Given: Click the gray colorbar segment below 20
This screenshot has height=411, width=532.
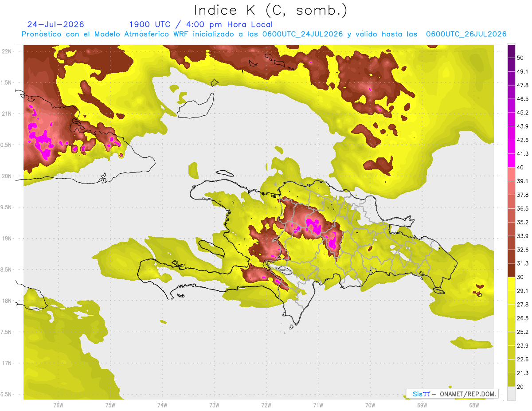Looking at the screenshot, I should coord(511,394).
